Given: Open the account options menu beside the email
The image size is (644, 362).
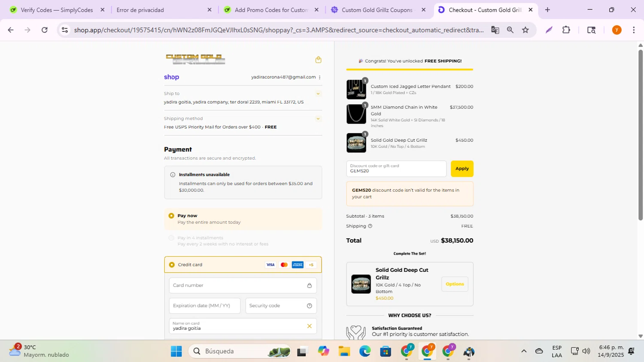Looking at the screenshot, I should 320,77.
